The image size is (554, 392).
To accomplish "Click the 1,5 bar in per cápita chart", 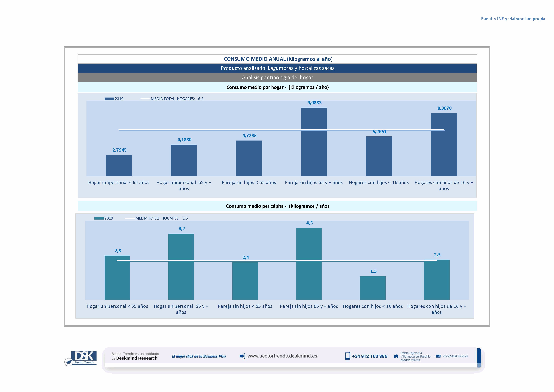I will point(372,288).
